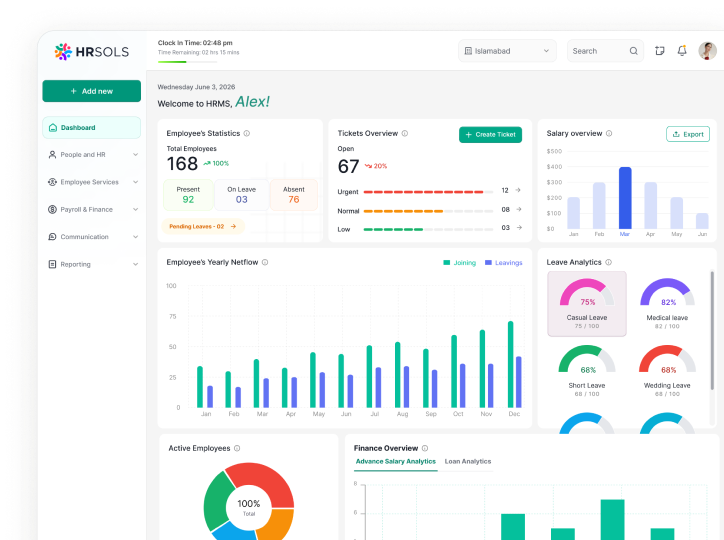Open the Absent 76 card

click(294, 195)
